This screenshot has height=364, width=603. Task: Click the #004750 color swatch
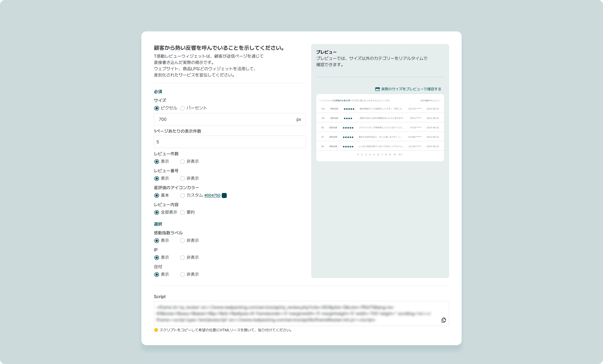224,195
